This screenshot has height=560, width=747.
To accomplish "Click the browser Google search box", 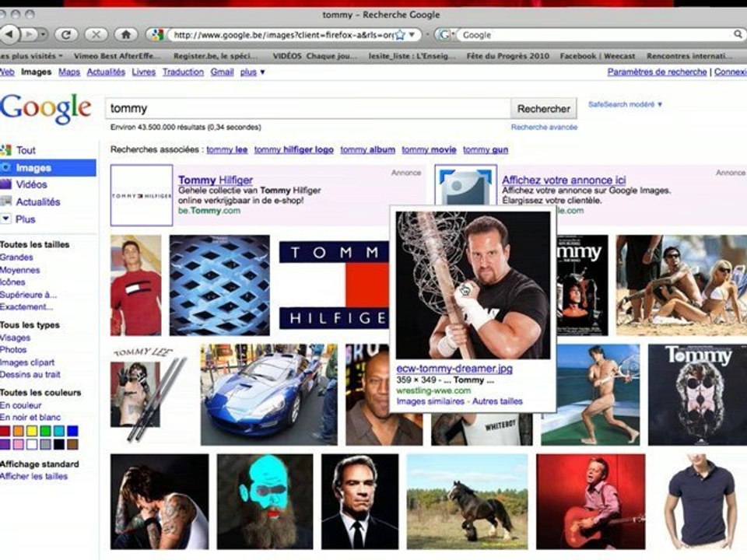I will [x=595, y=35].
